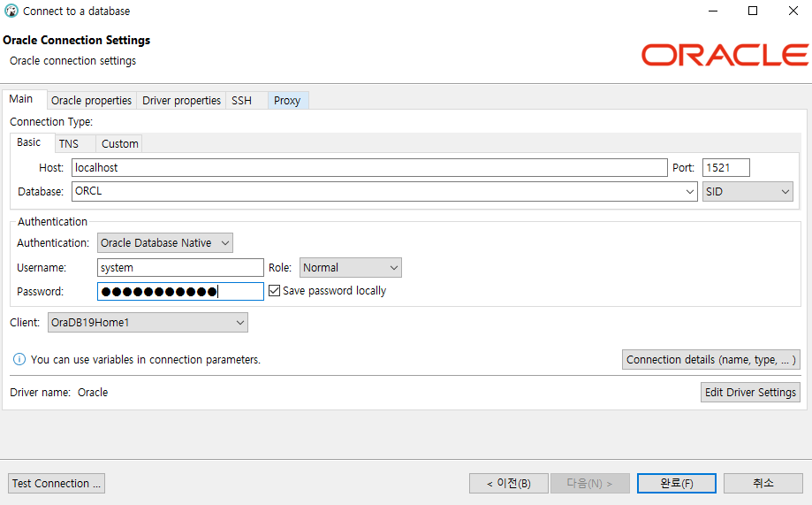This screenshot has height=505, width=812.
Task: Click the info icon beside the variables hint
Action: [19, 359]
